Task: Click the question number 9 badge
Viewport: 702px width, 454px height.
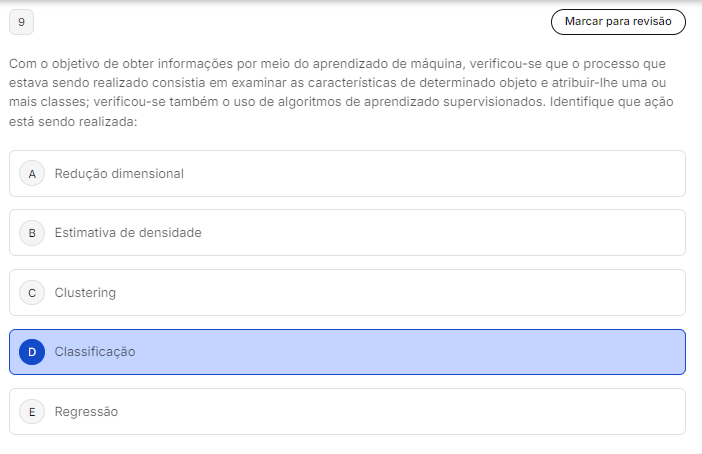Action: tap(21, 21)
